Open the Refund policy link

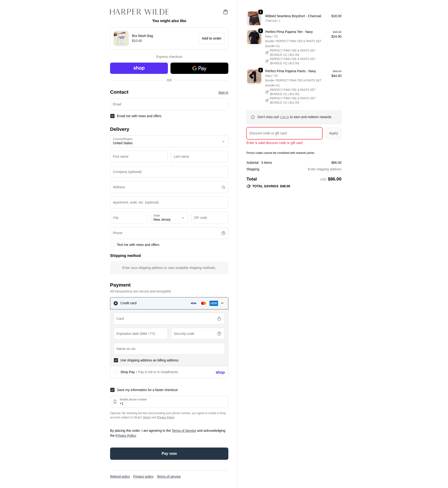click(120, 476)
